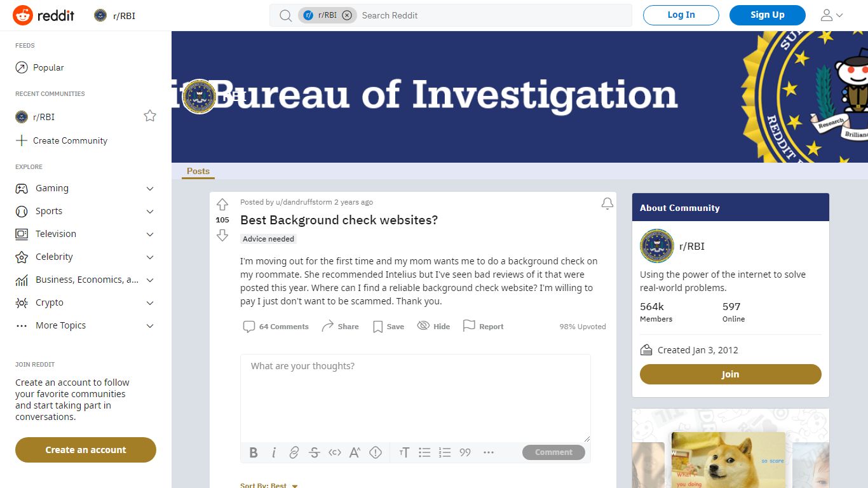The height and width of the screenshot is (488, 868).
Task: Click the Business chart icon
Action: [22, 280]
